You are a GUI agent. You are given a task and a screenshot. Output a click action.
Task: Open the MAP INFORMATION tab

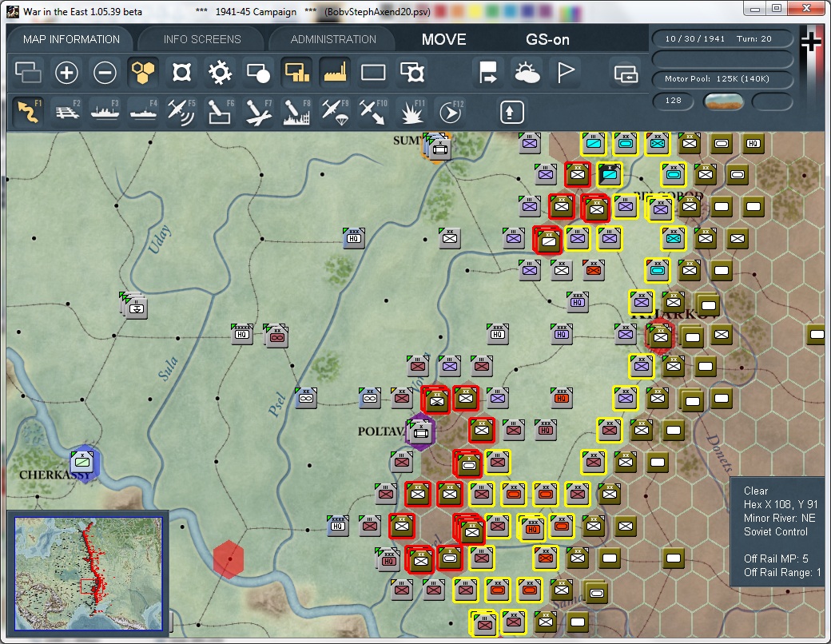72,39
